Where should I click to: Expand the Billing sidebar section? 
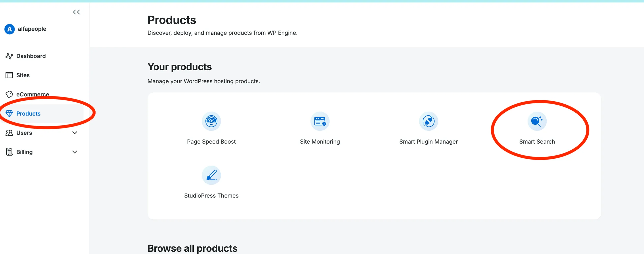[74, 152]
